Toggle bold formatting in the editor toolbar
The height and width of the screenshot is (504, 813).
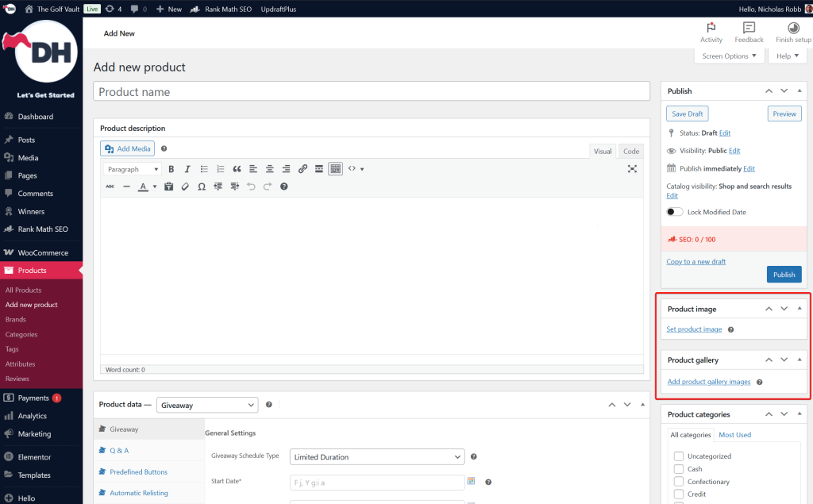point(171,169)
